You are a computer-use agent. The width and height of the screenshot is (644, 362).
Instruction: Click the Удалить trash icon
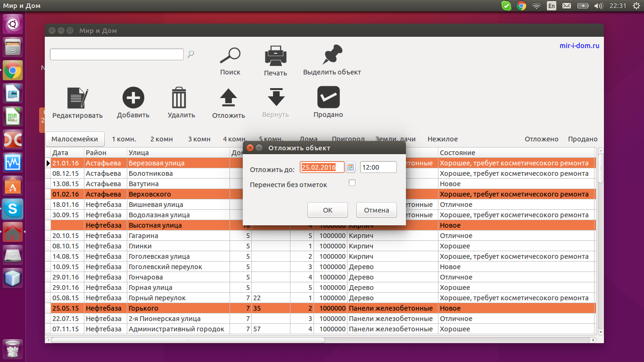(x=179, y=98)
